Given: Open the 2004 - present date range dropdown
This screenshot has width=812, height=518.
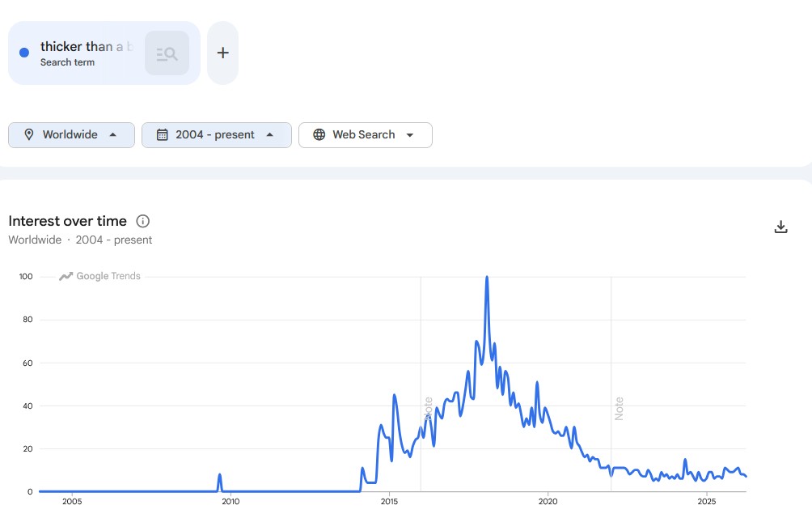Looking at the screenshot, I should [217, 135].
